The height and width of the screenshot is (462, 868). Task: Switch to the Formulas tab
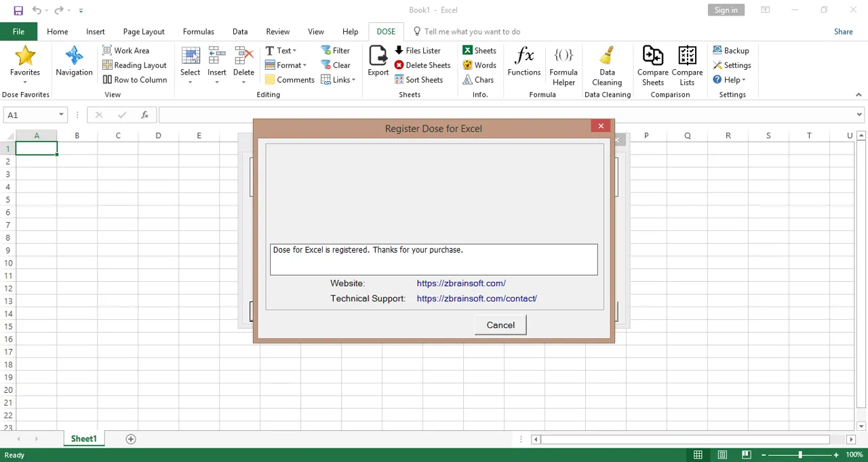[199, 32]
